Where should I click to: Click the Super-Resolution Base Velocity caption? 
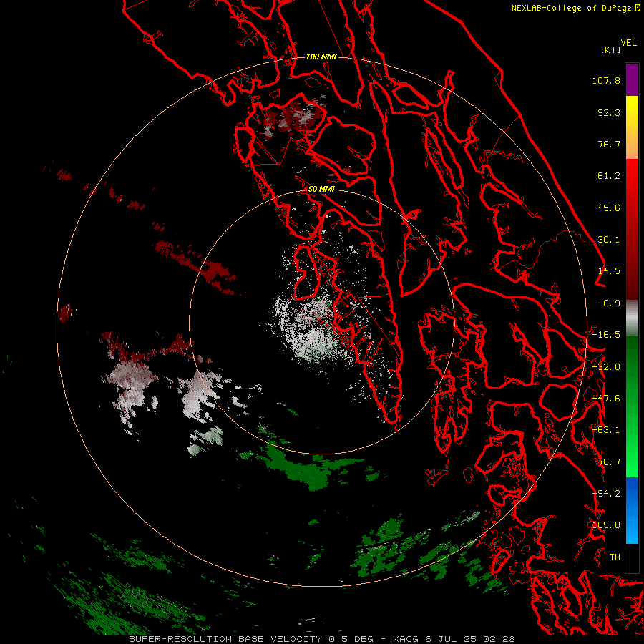321,639
